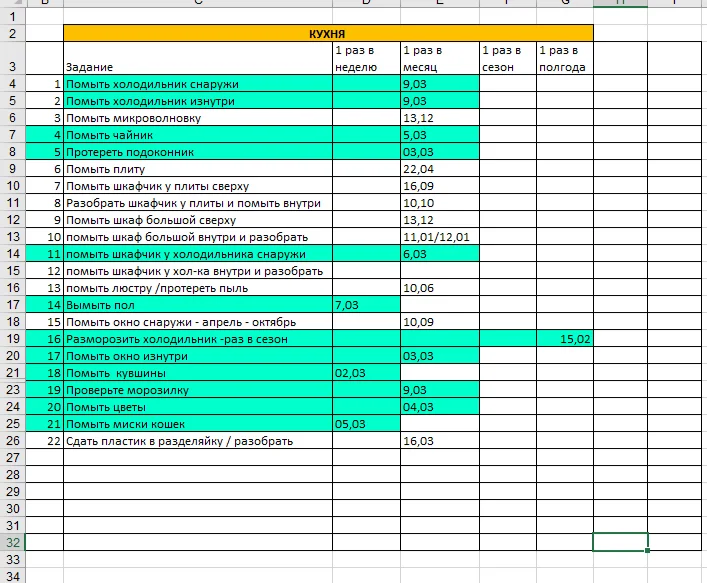Click row header 34

pyautogui.click(x=13, y=576)
